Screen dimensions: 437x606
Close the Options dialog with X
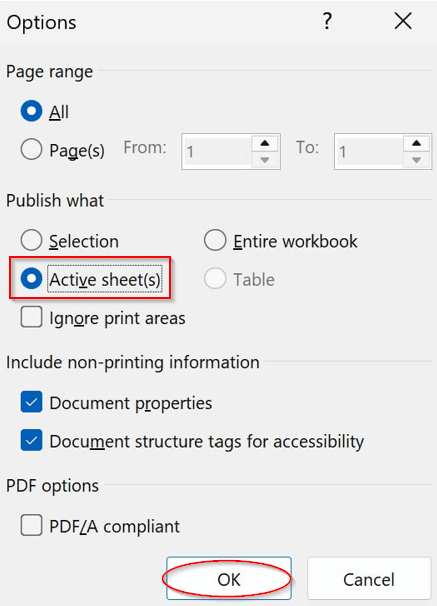[403, 21]
